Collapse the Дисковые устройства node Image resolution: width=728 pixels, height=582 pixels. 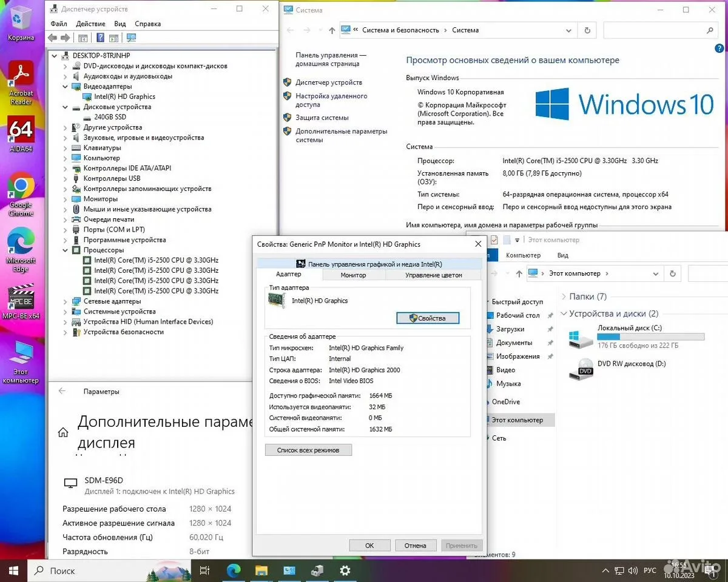[66, 107]
